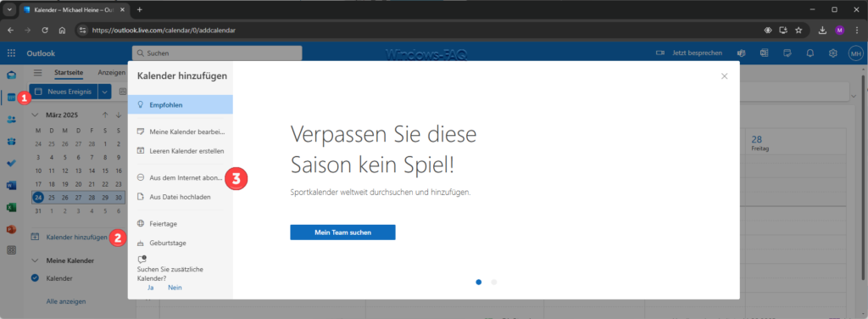The height and width of the screenshot is (319, 868).
Task: Click the browser address bar URL
Action: tap(164, 31)
